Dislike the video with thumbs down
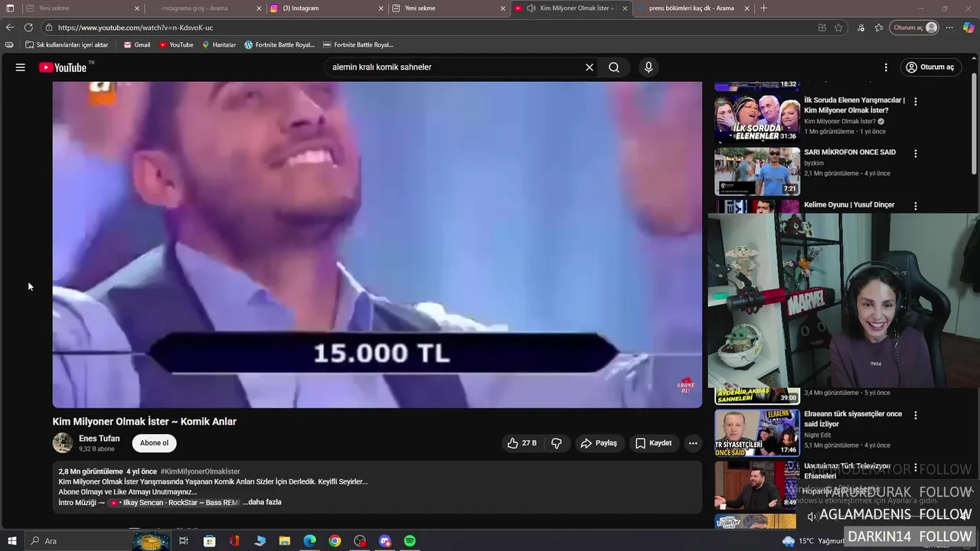980x551 pixels. 557,443
